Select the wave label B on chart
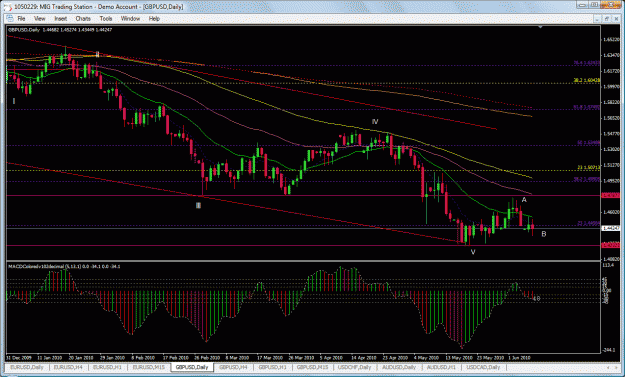 pyautogui.click(x=544, y=234)
